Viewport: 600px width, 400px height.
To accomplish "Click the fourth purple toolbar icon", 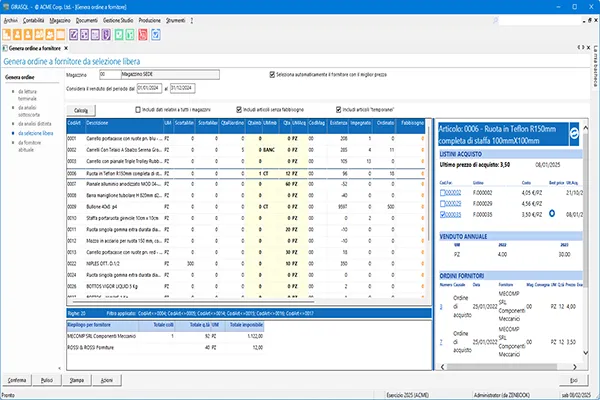I will [x=106, y=34].
